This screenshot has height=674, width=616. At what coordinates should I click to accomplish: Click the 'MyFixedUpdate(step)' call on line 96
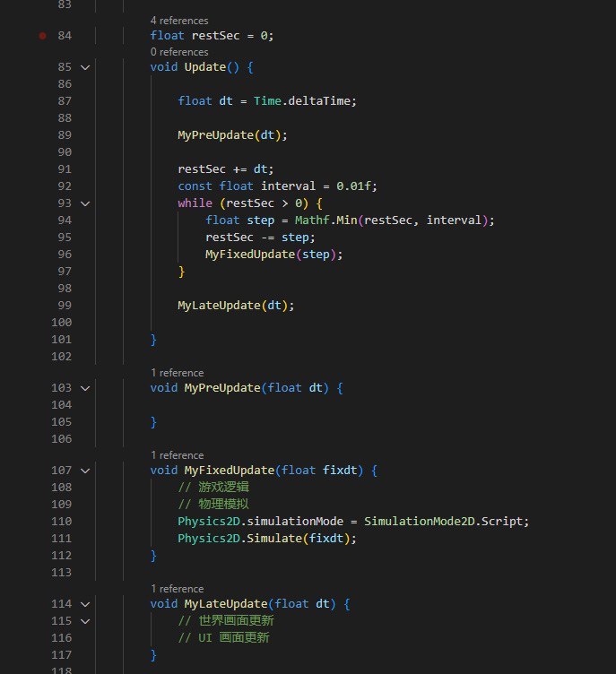(x=271, y=255)
